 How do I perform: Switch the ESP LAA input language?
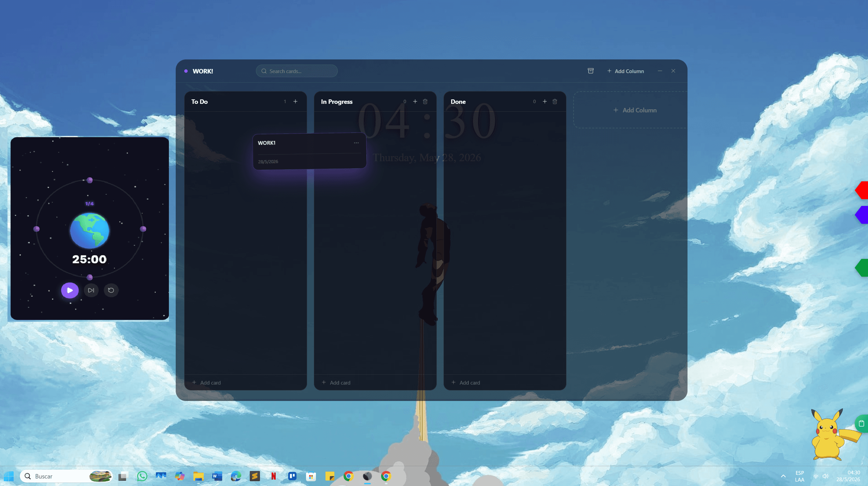[799, 476]
